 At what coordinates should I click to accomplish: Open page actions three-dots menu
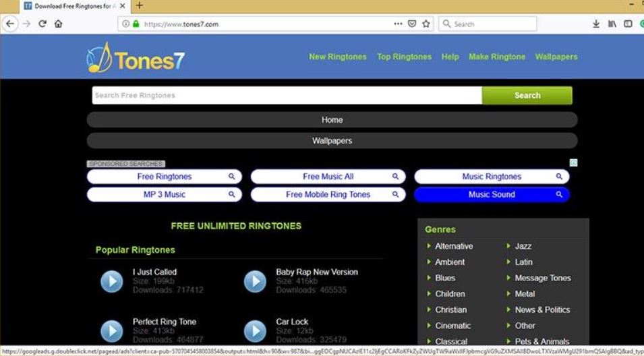coord(398,24)
